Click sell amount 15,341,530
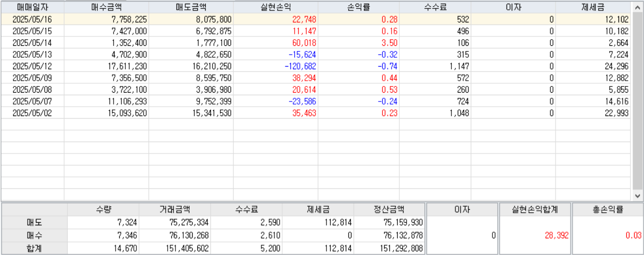 (212, 113)
